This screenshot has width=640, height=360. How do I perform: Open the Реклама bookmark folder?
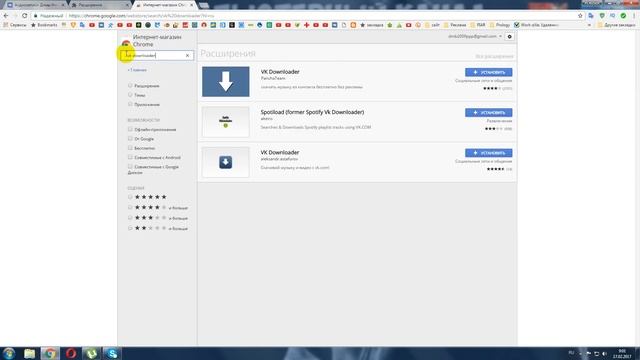point(455,25)
